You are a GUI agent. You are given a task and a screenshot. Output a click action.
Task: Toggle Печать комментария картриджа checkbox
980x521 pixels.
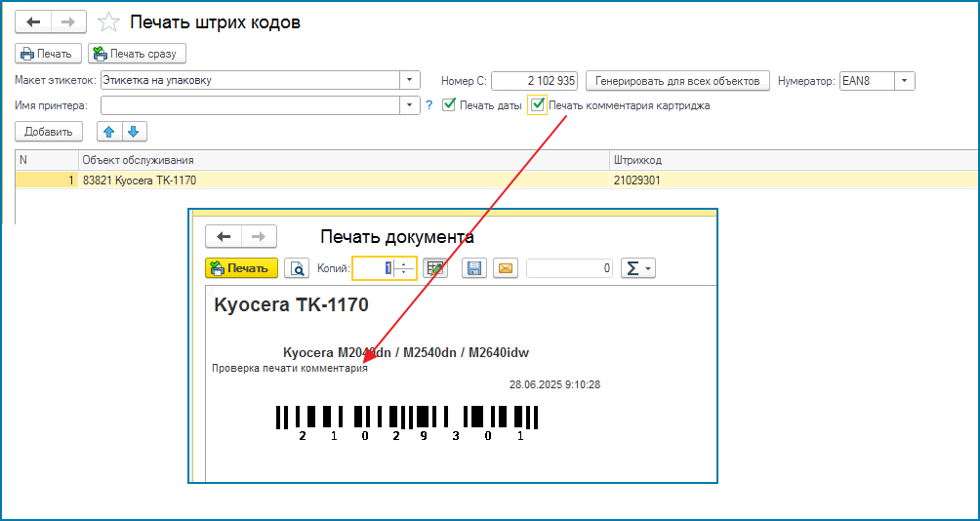[x=537, y=105]
